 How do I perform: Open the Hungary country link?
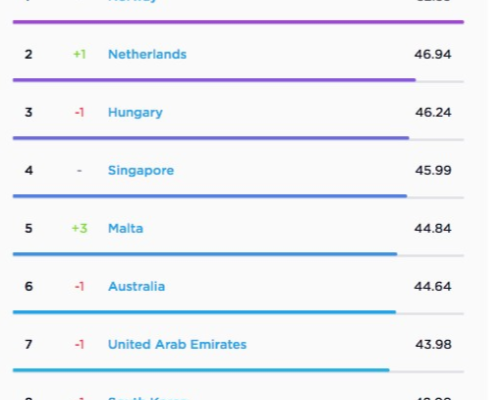135,113
